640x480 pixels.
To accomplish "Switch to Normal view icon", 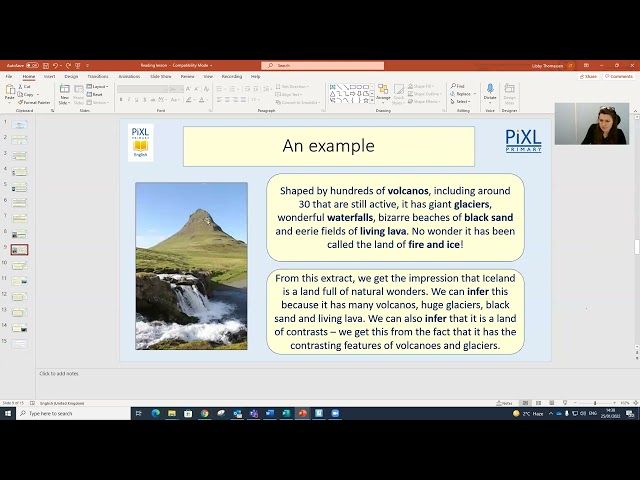I will click(525, 403).
